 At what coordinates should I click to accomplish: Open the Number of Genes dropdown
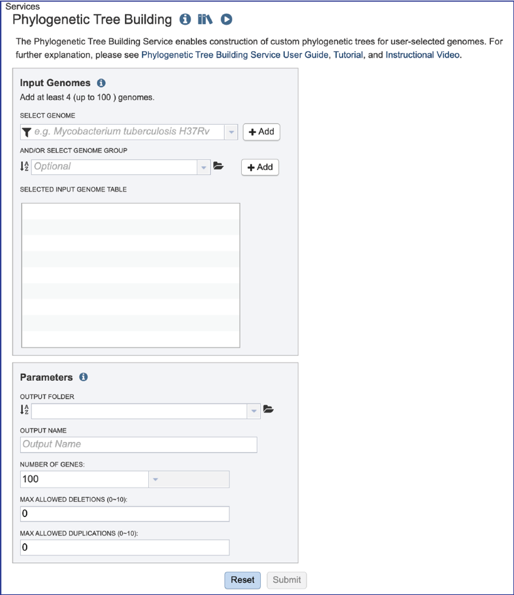click(x=155, y=479)
